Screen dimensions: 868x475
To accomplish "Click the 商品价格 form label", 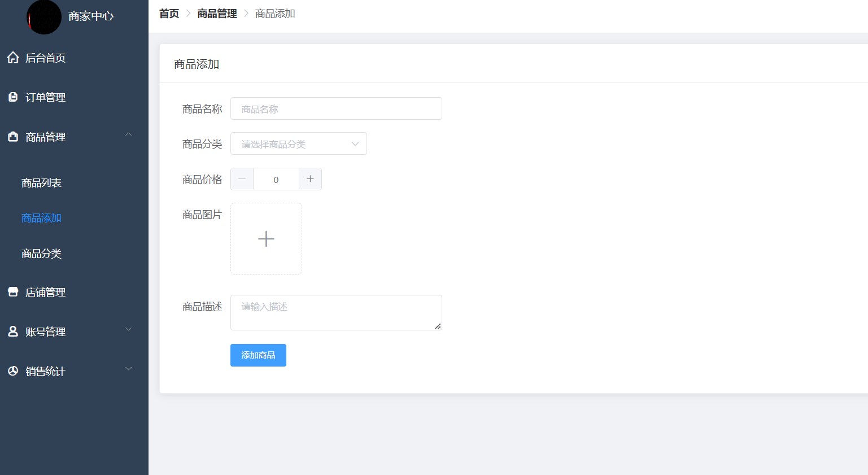I will tap(202, 180).
